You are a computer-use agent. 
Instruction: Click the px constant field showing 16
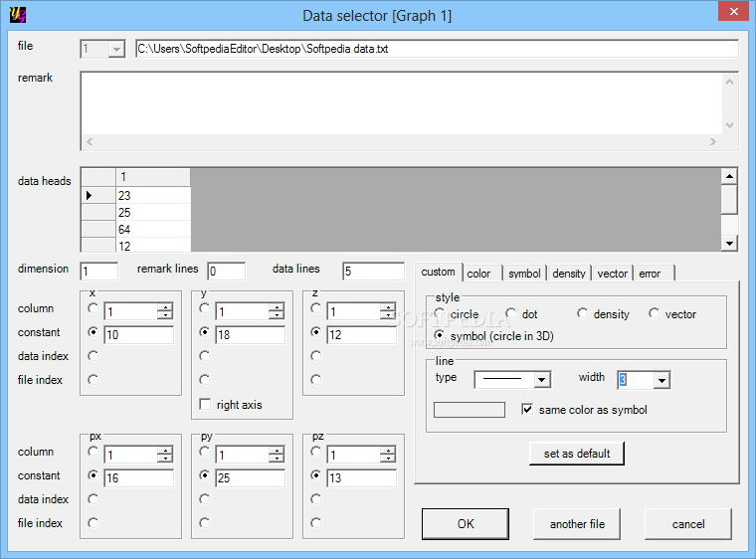click(x=139, y=478)
